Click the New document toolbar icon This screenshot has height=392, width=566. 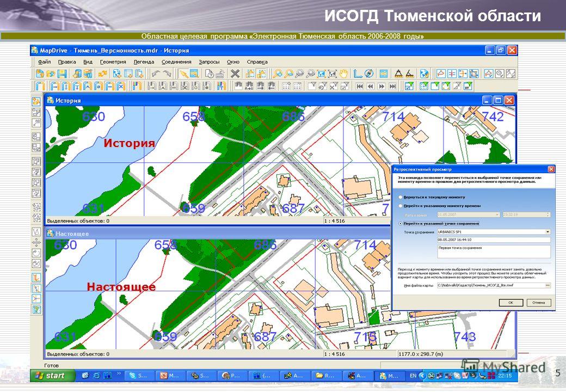[40, 73]
